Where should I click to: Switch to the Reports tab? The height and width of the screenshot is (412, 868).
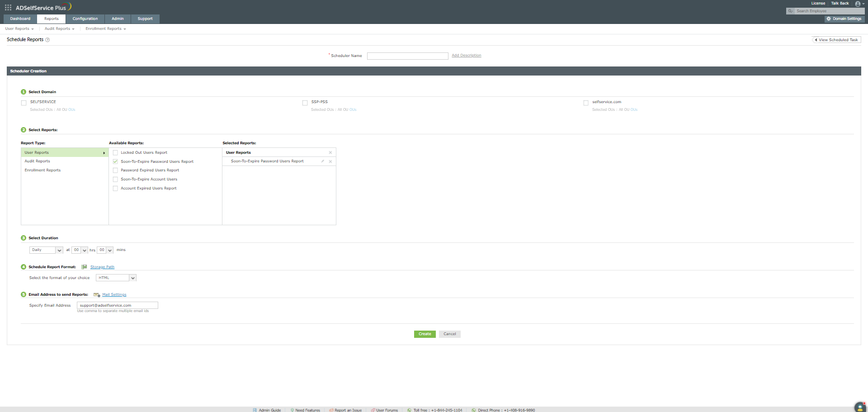[52, 19]
